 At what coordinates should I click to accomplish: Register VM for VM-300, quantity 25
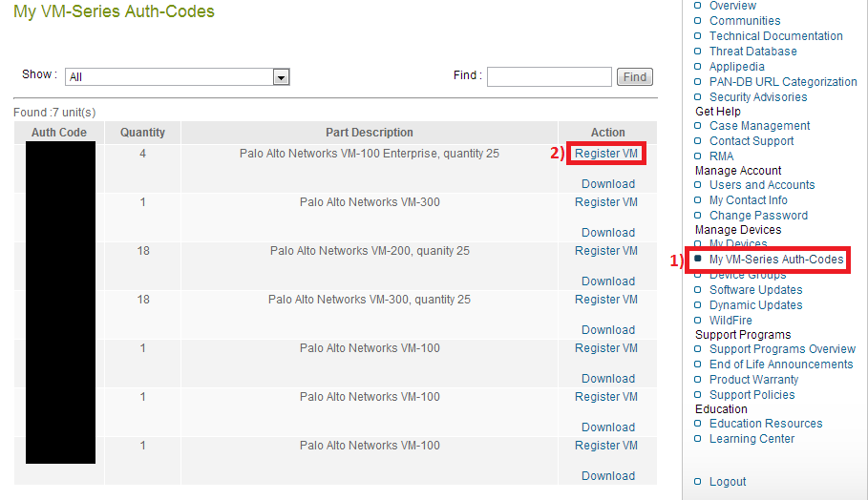[606, 300]
